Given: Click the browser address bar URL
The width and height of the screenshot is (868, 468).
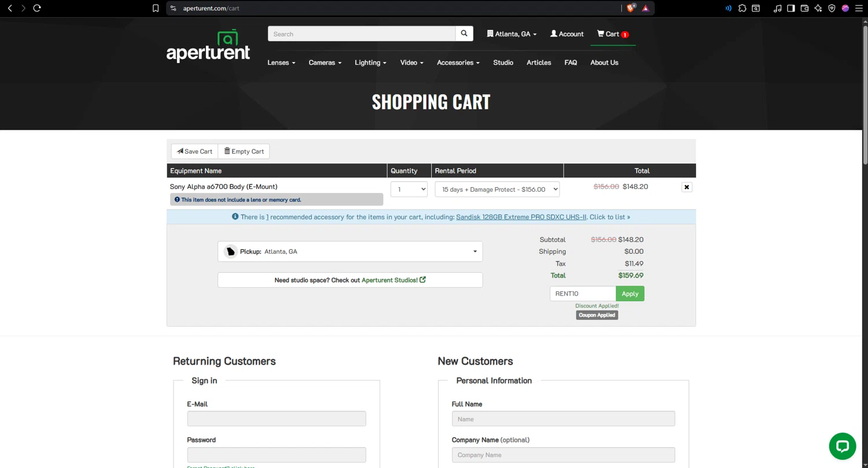Looking at the screenshot, I should point(211,8).
